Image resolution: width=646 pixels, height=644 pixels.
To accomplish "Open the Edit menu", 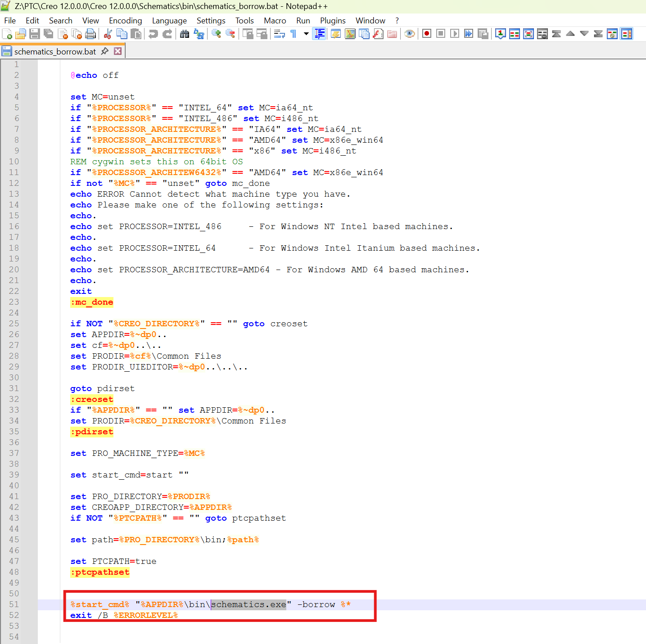I will click(x=32, y=21).
